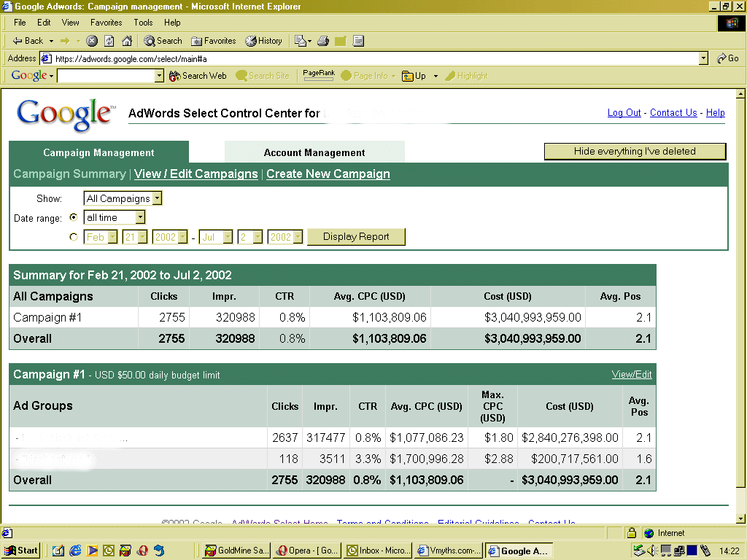Open the Favorites menu
The width and height of the screenshot is (747, 560).
pos(107,23)
